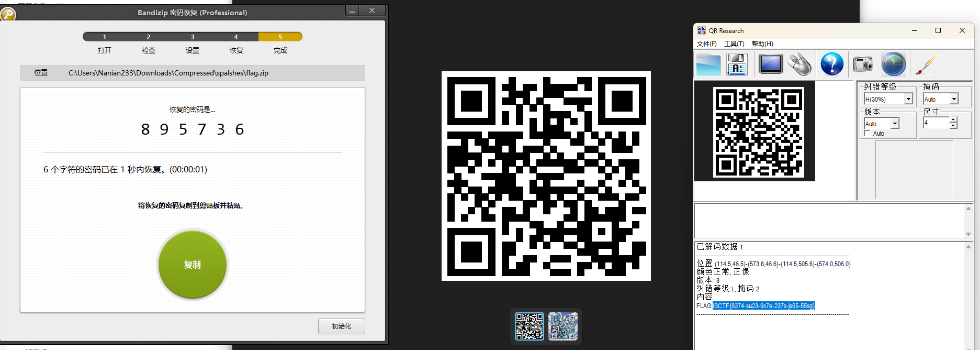
Task: Click the recovered password 895736
Action: (x=193, y=129)
